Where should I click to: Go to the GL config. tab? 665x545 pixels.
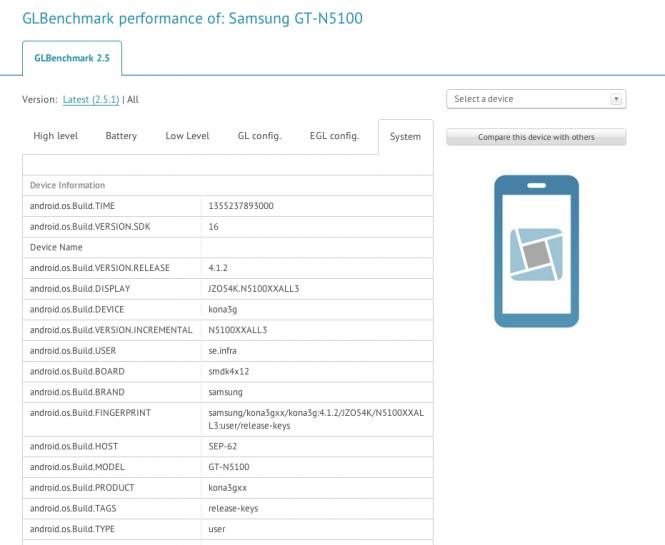click(x=259, y=136)
